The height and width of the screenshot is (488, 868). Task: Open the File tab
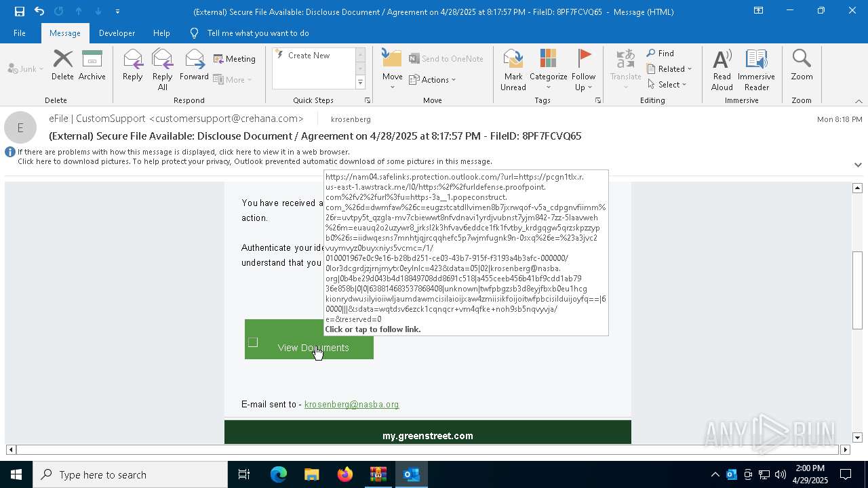coord(20,33)
